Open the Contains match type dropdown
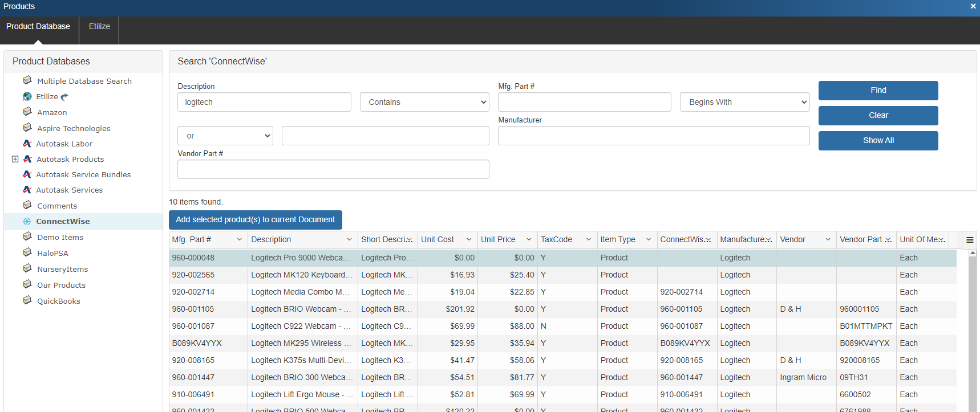This screenshot has width=980, height=412. point(424,102)
